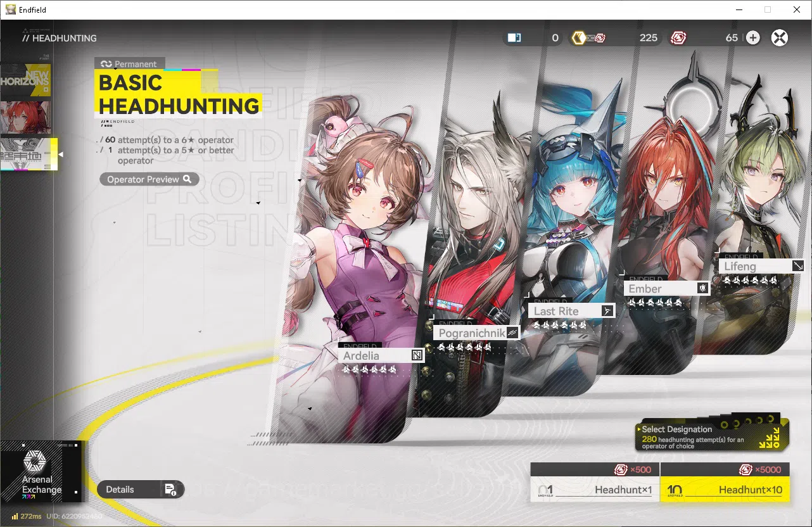812x527 pixels.
Task: Select the red-haired operator banner thumbnail
Action: tap(25, 118)
